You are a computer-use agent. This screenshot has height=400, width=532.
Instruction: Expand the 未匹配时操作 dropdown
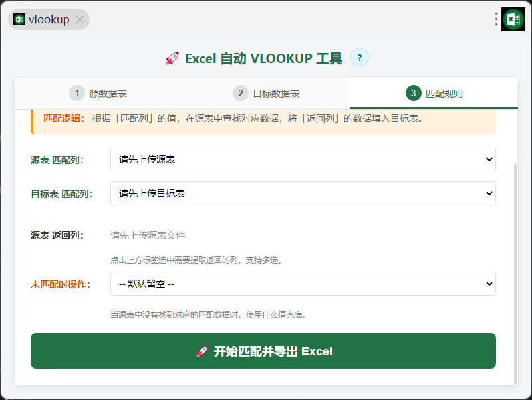click(x=303, y=284)
